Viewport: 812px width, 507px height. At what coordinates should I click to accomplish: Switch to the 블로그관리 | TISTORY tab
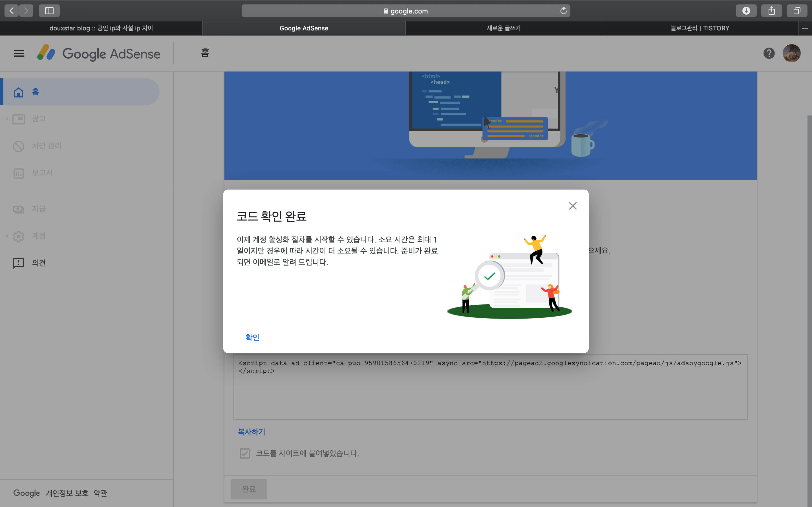point(700,28)
